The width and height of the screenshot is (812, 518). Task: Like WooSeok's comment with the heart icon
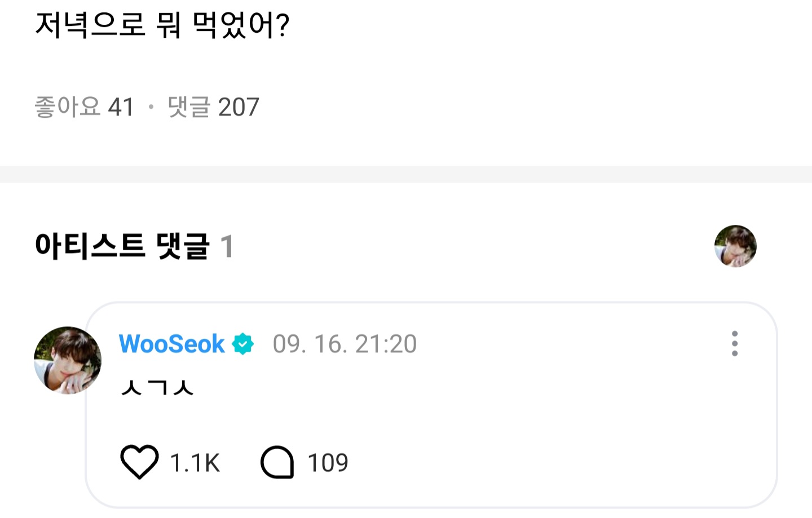click(139, 462)
